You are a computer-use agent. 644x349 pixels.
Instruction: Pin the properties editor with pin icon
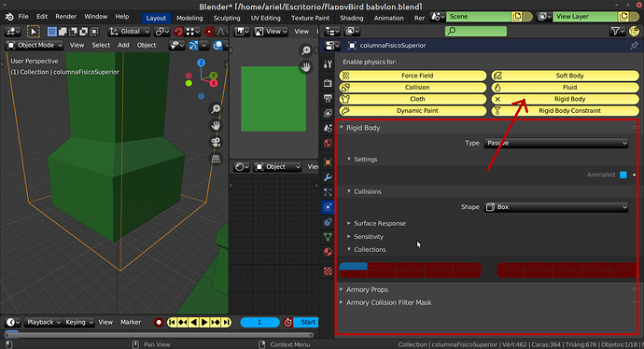(x=634, y=46)
